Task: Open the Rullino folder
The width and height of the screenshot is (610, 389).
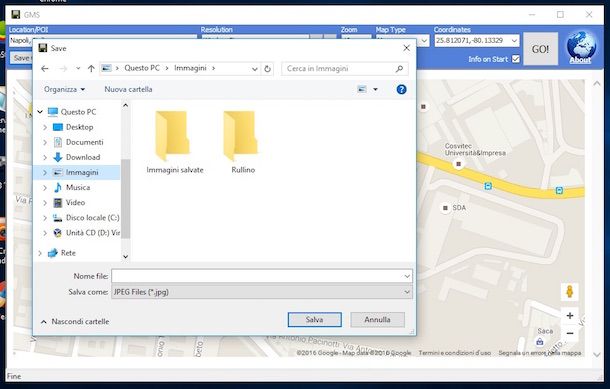Action: click(243, 142)
